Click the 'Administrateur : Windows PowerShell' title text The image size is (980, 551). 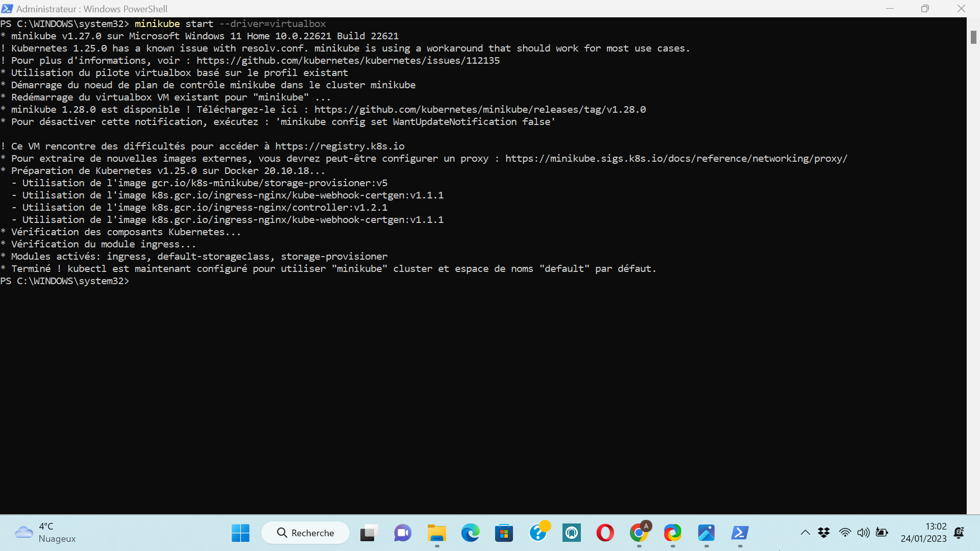[92, 9]
